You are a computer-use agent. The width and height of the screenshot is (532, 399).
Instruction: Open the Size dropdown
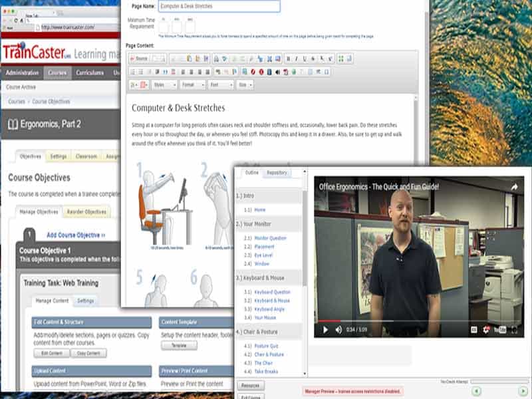pyautogui.click(x=245, y=85)
